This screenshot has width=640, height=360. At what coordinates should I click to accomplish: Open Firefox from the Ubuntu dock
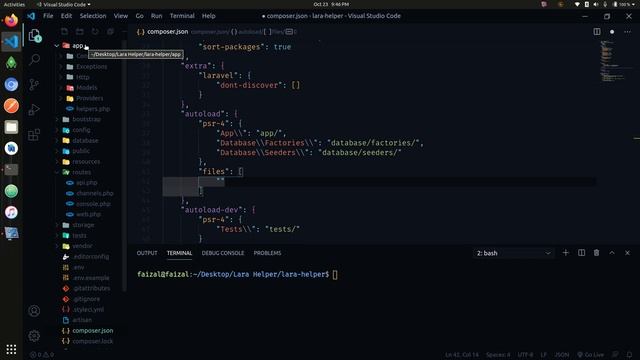(x=11, y=20)
